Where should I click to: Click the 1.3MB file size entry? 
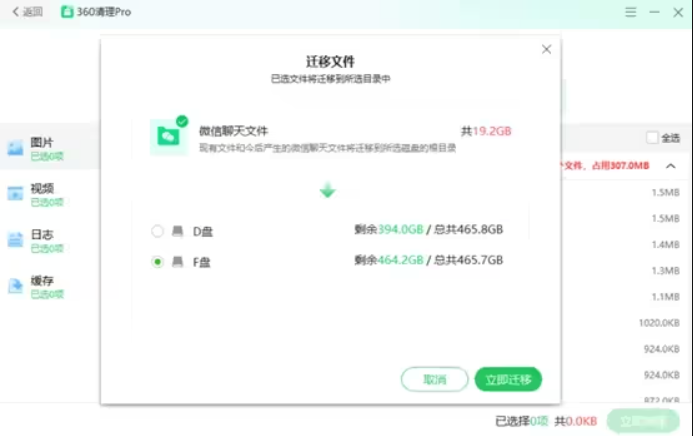pos(666,271)
